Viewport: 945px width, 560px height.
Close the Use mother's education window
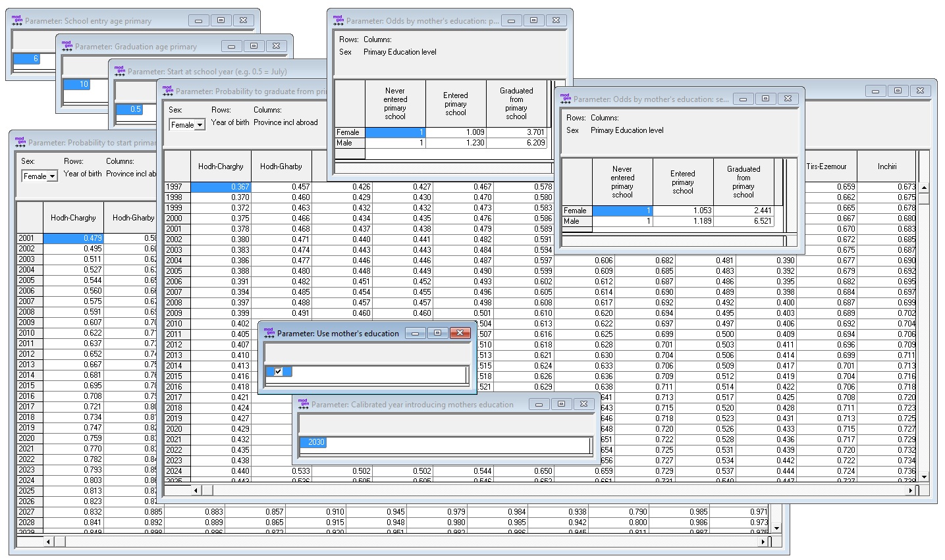460,333
